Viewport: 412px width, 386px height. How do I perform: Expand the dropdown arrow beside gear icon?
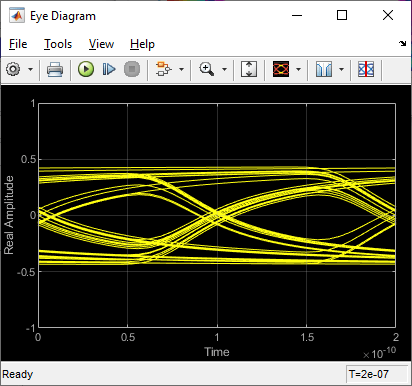[x=30, y=69]
